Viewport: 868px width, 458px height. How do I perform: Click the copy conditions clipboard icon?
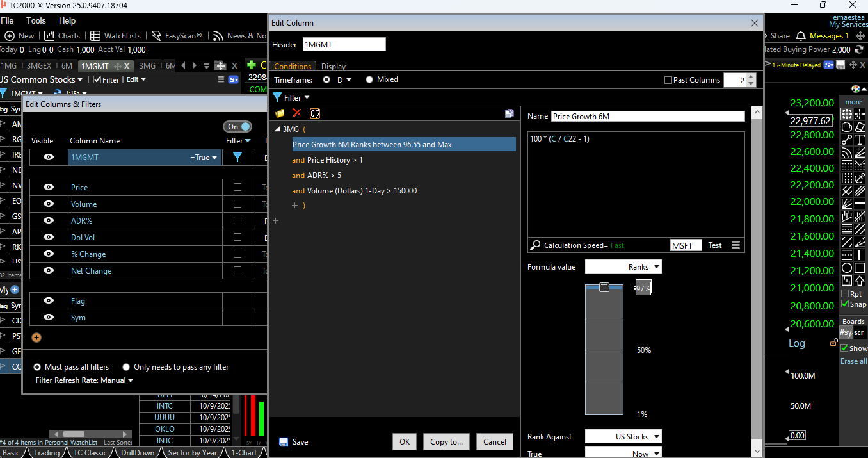tap(510, 113)
